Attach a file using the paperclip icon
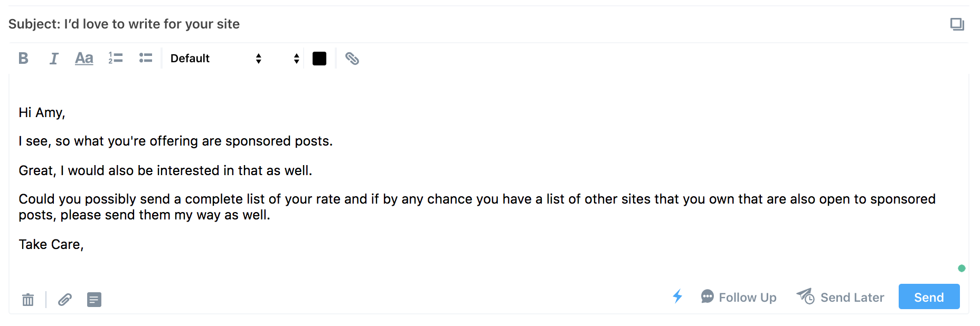This screenshot has width=980, height=326. [65, 300]
